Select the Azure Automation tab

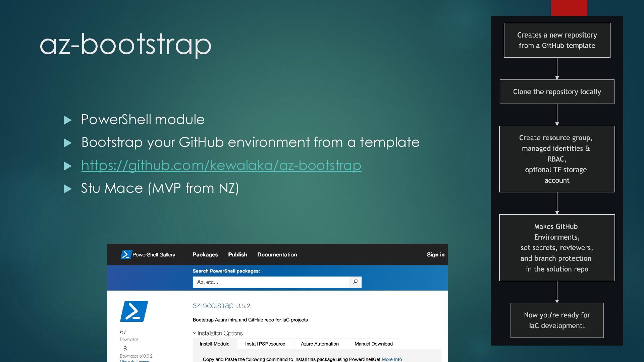tap(320, 344)
